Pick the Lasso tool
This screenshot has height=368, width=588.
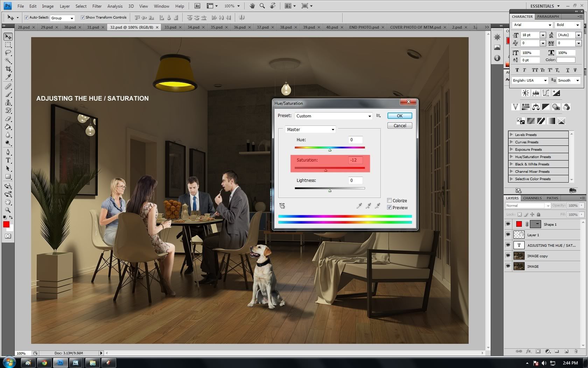click(8, 53)
